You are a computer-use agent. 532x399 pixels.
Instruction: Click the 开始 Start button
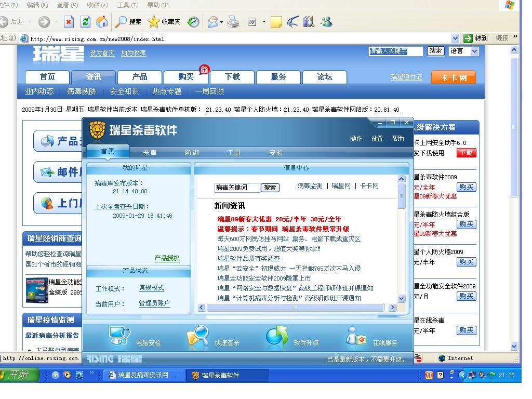coord(19,375)
